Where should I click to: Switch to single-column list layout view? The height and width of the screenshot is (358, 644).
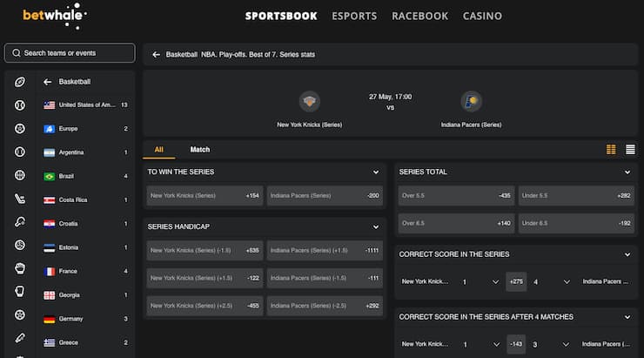click(x=630, y=150)
